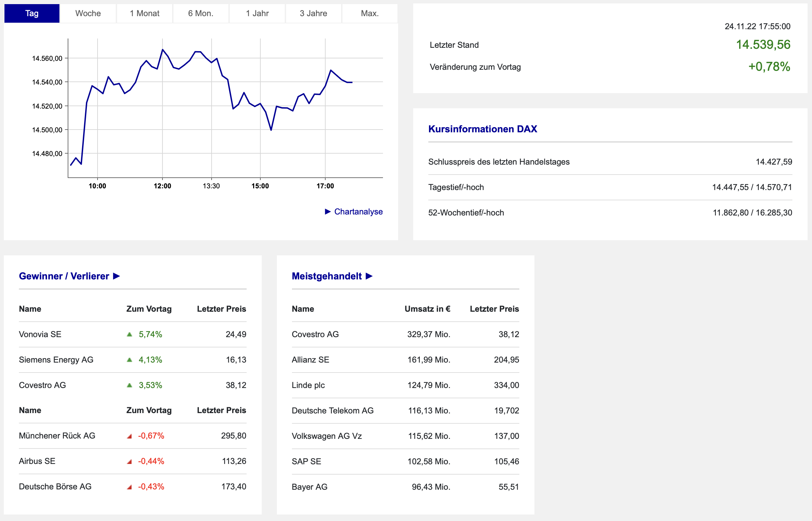Click green up triangle for Vonovia SE
Viewport: 812px width, 521px height.
129,334
